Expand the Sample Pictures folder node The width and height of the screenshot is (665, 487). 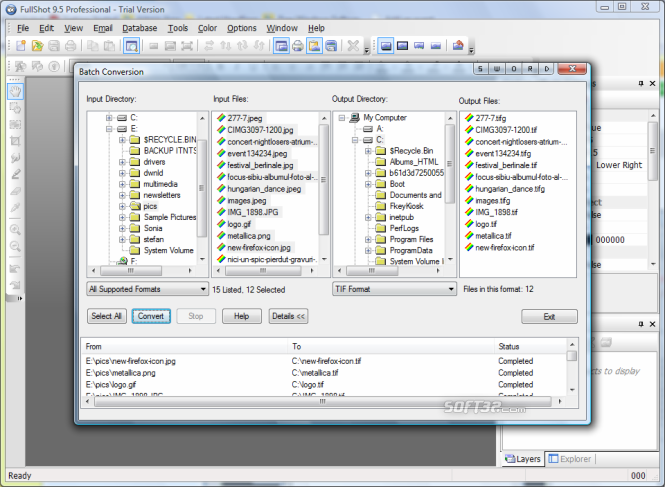click(x=122, y=217)
